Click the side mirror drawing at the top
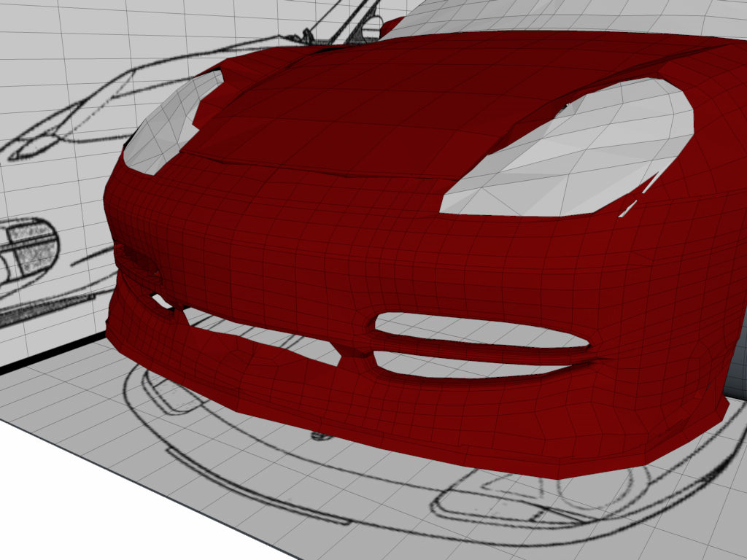The image size is (747, 560). (x=373, y=26)
